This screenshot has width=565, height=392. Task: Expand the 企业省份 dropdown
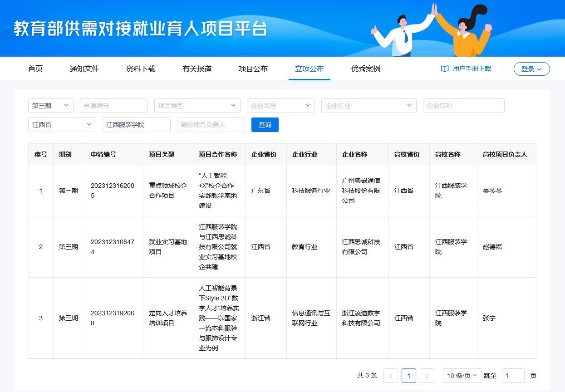(280, 106)
